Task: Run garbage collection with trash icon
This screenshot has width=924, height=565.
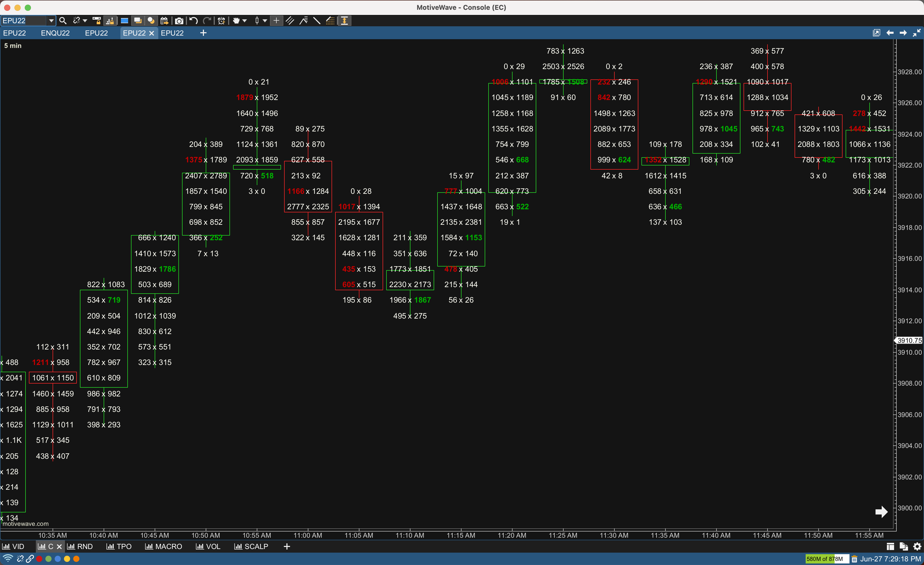Action: pyautogui.click(x=854, y=559)
